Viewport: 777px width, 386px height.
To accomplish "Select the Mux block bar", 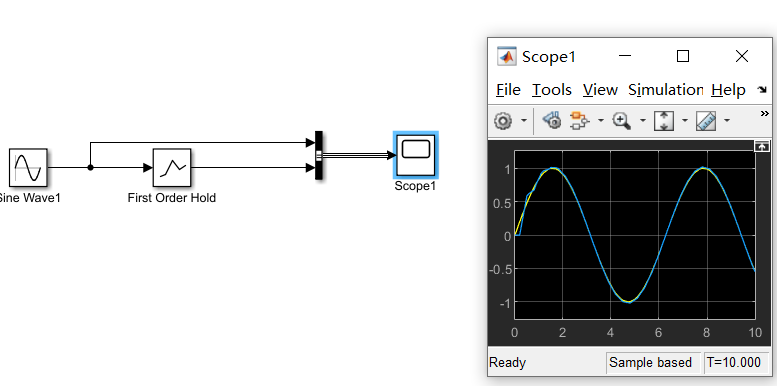I will 319,156.
